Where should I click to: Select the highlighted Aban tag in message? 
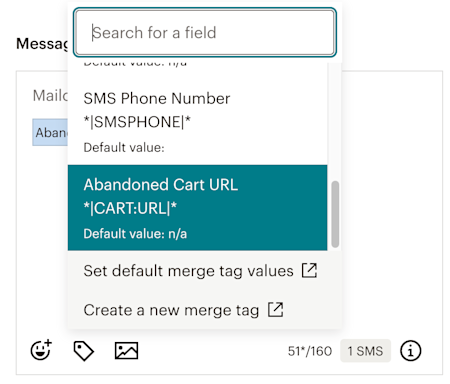click(x=50, y=132)
